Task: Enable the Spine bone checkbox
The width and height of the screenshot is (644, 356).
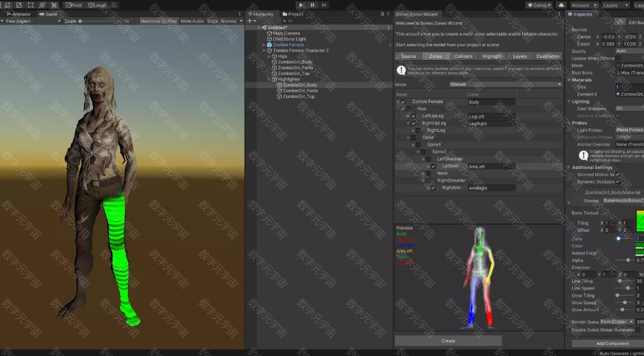Action: click(x=413, y=138)
